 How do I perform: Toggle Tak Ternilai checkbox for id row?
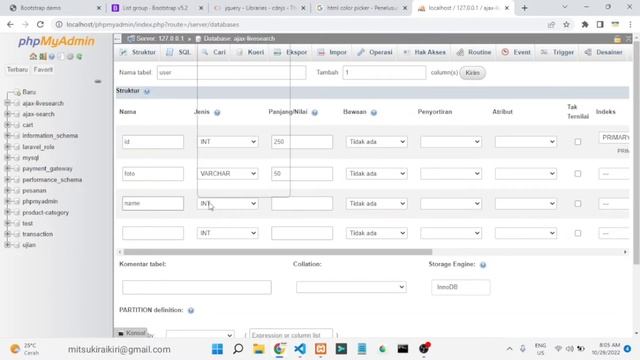(x=578, y=142)
